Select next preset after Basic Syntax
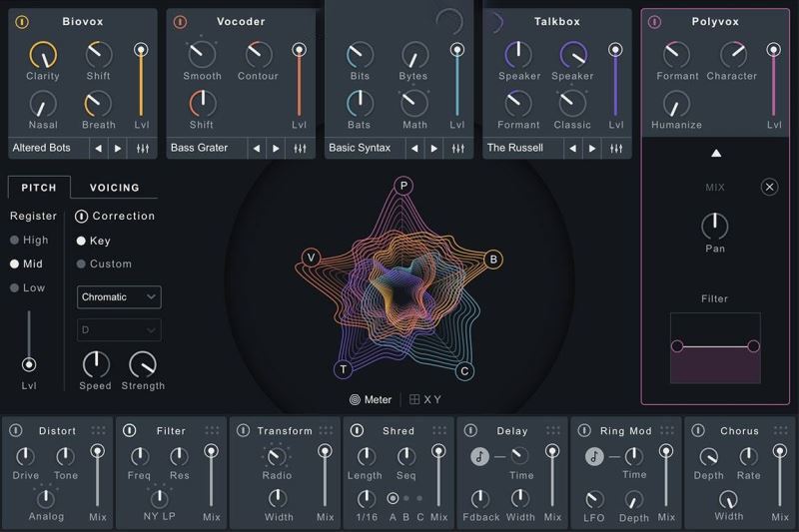The width and height of the screenshot is (799, 532). (x=434, y=149)
